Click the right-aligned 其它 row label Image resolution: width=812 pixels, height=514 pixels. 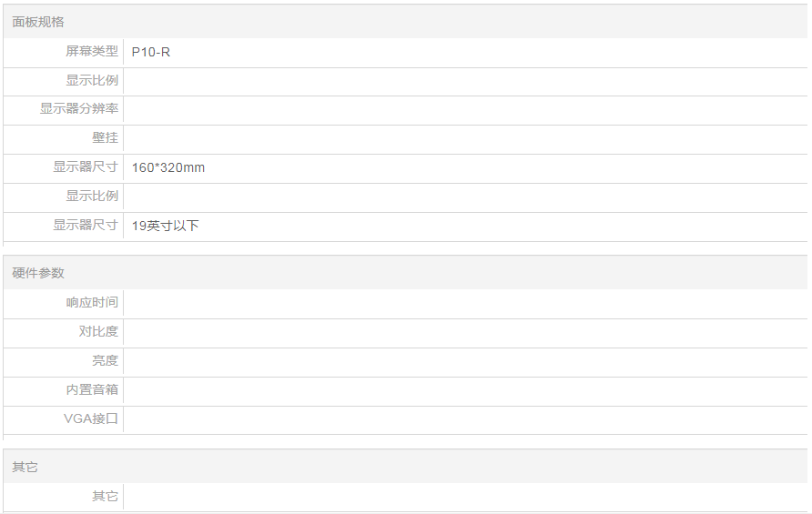pos(106,497)
